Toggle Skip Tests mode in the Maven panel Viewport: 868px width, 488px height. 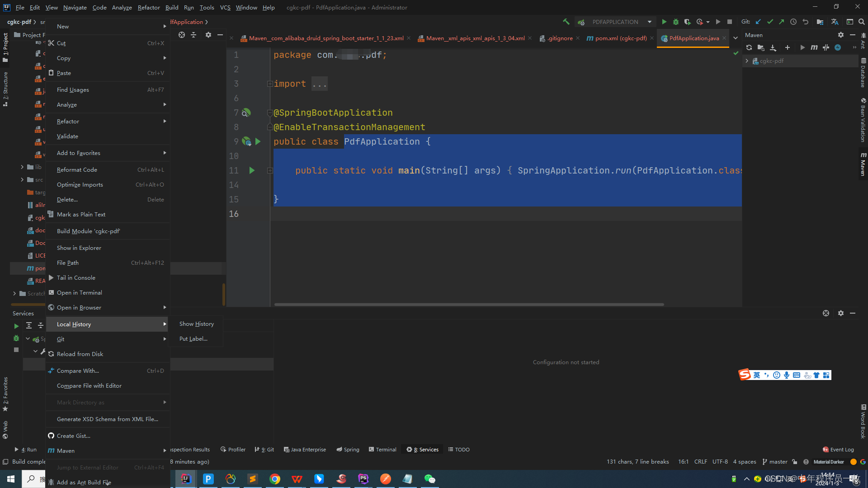coord(826,47)
